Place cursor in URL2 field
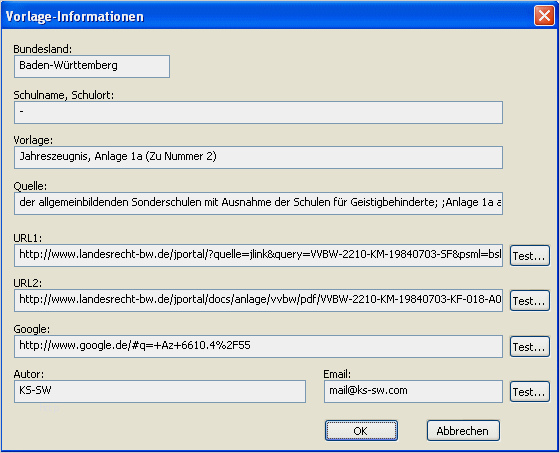Screen dimensions: 560x453 click(x=258, y=300)
